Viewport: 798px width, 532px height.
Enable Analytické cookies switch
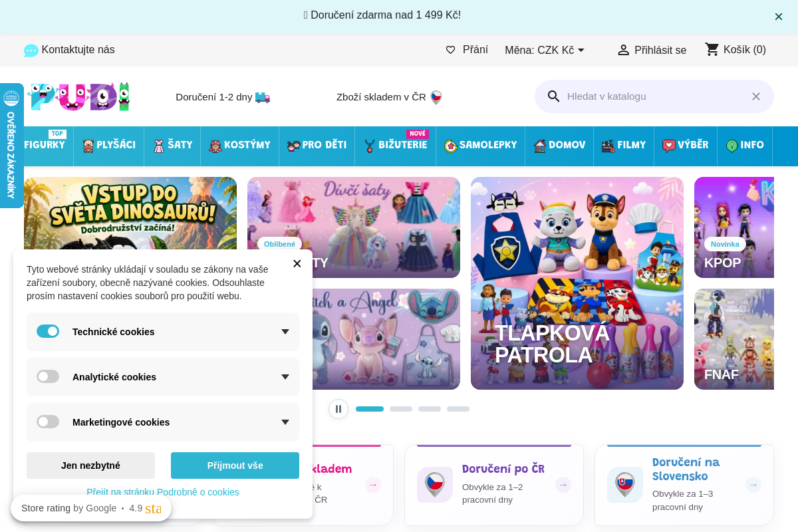tap(48, 376)
